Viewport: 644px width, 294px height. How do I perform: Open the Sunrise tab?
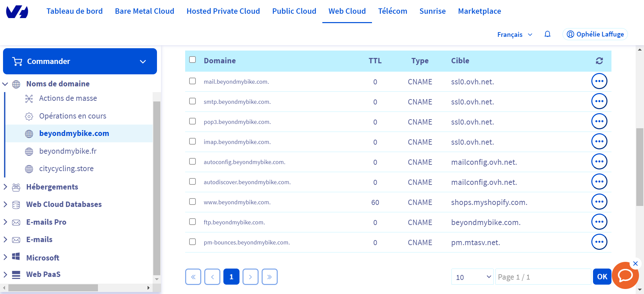coord(432,11)
